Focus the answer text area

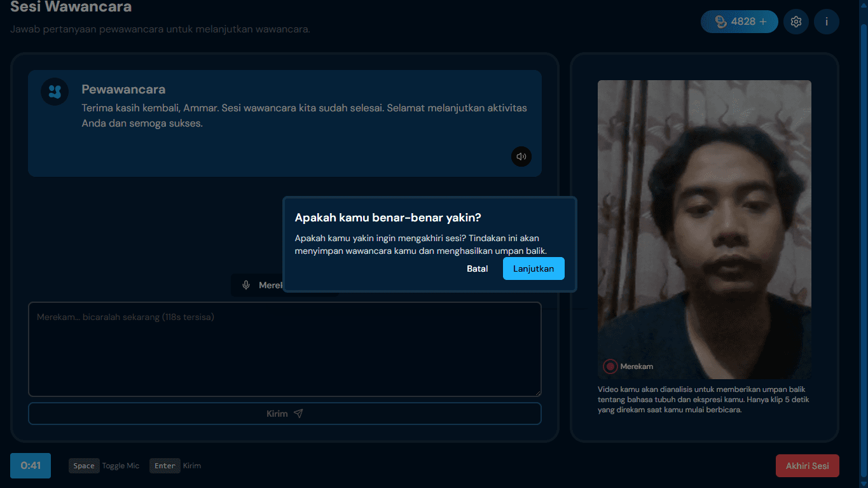(x=285, y=349)
